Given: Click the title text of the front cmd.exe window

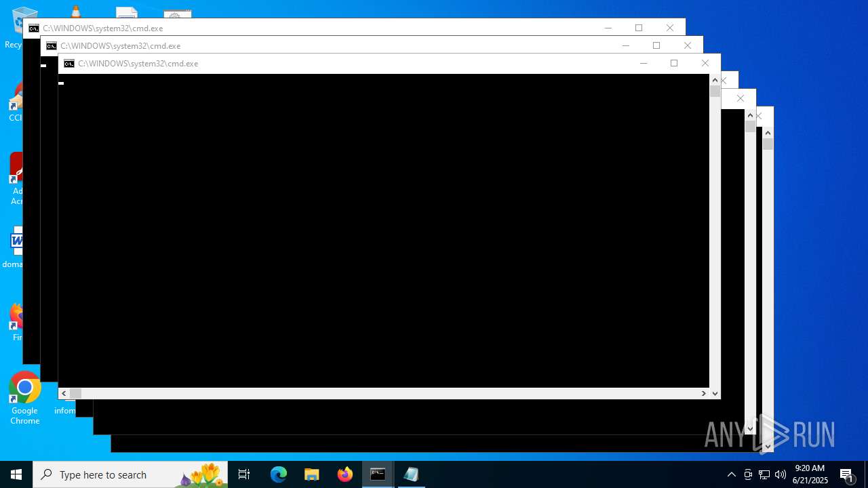Looking at the screenshot, I should [138, 64].
